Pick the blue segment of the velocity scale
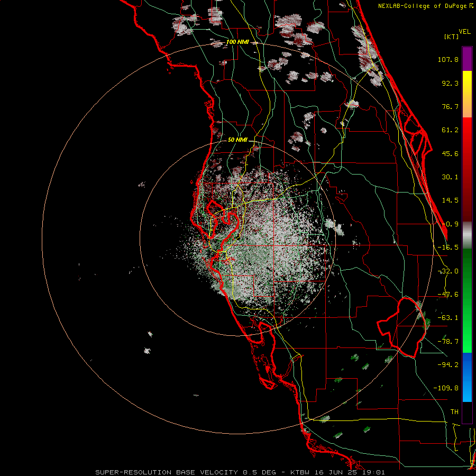This screenshot has height=476, width=476. point(467,377)
